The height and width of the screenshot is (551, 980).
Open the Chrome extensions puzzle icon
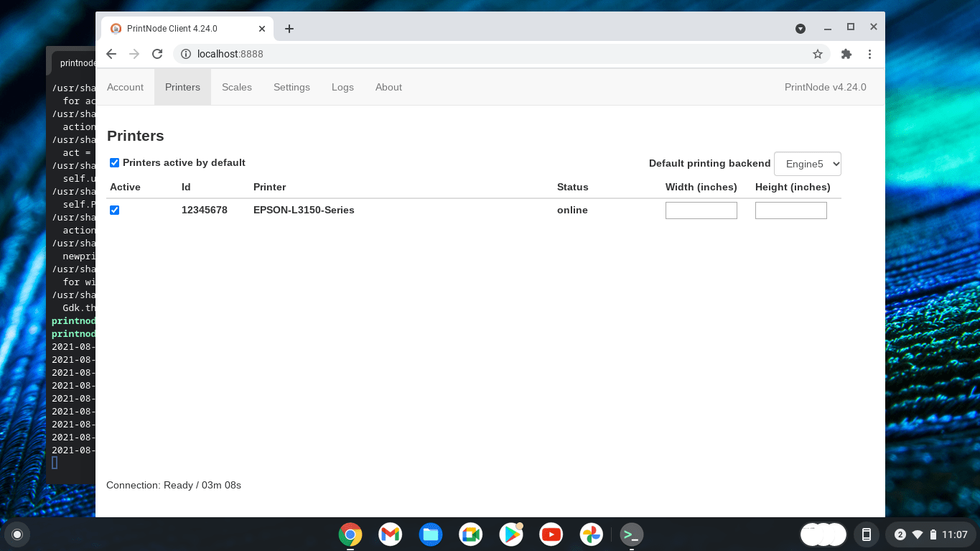pos(846,54)
